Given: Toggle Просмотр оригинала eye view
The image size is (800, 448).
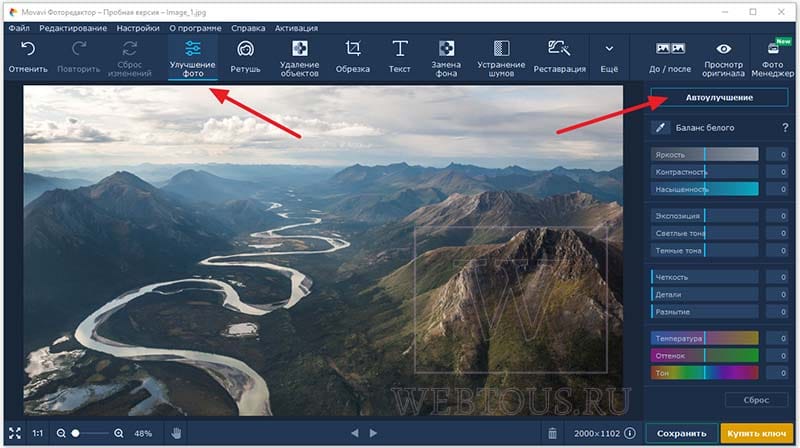Looking at the screenshot, I should click(723, 57).
